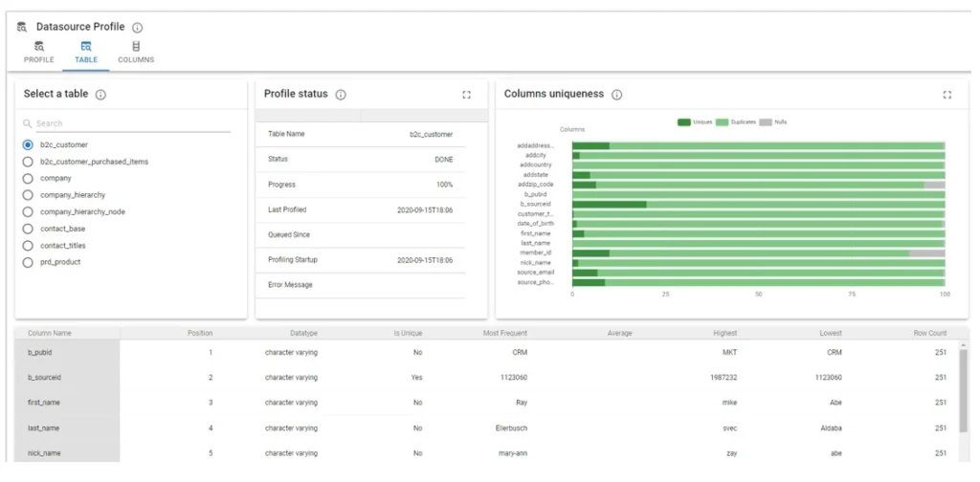This screenshot has height=482, width=980.
Task: Select the company_hierarchy_node table
Action: pyautogui.click(x=28, y=212)
